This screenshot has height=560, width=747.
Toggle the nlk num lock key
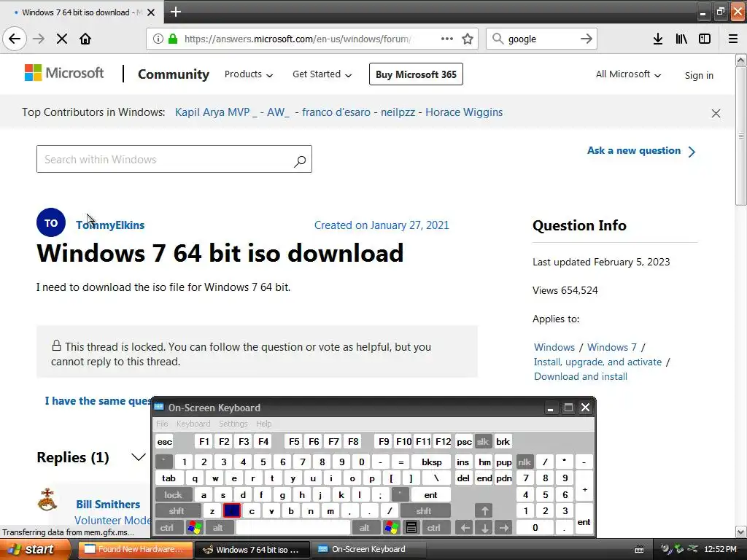pyautogui.click(x=525, y=462)
